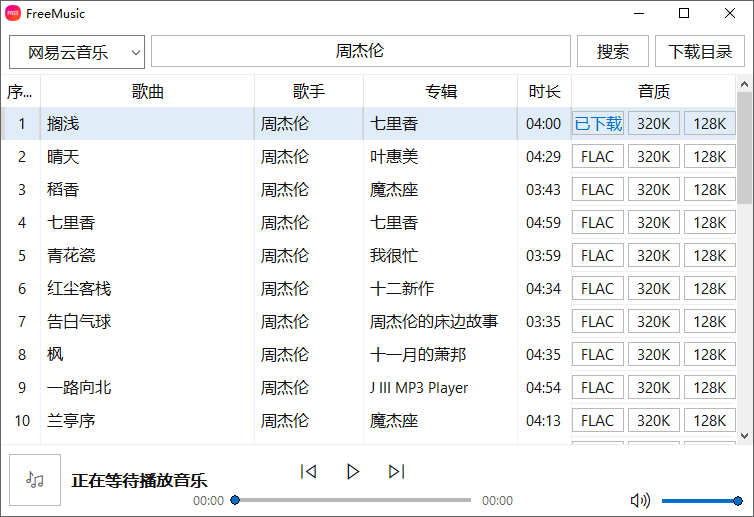The height and width of the screenshot is (517, 754).
Task: Sort by the 专辑 column header
Action: (440, 91)
